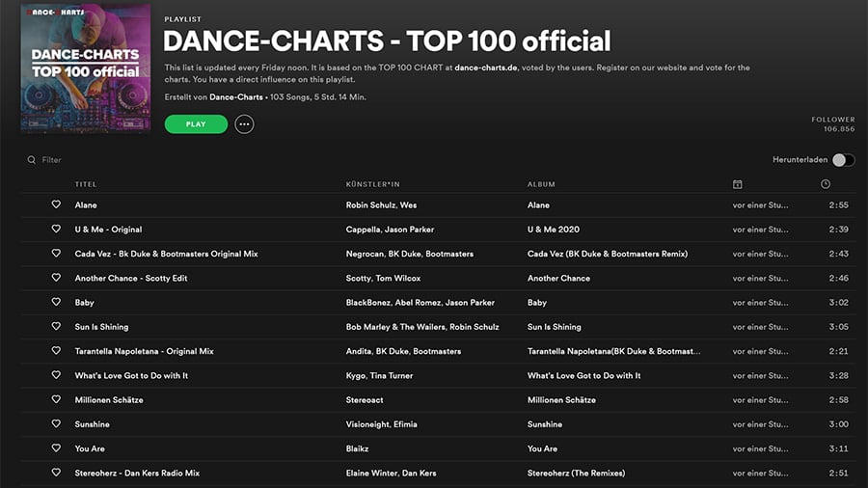
Task: Save Sunshine by Visioneight with heart
Action: coord(56,423)
